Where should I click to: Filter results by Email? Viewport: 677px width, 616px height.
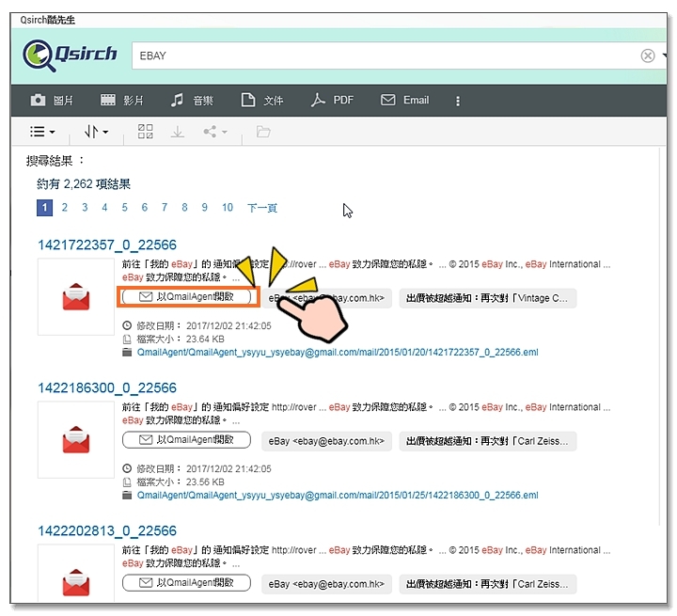click(x=404, y=101)
